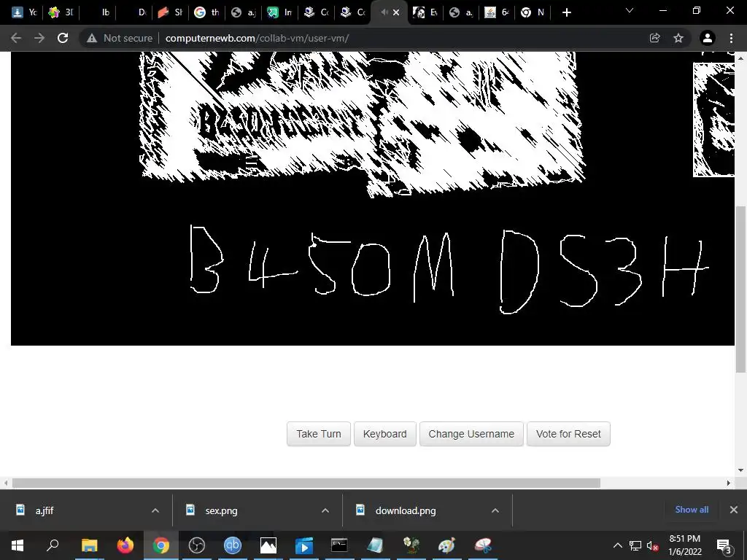This screenshot has width=747, height=560.
Task: Open Movies & TV taskbar icon
Action: point(304,545)
